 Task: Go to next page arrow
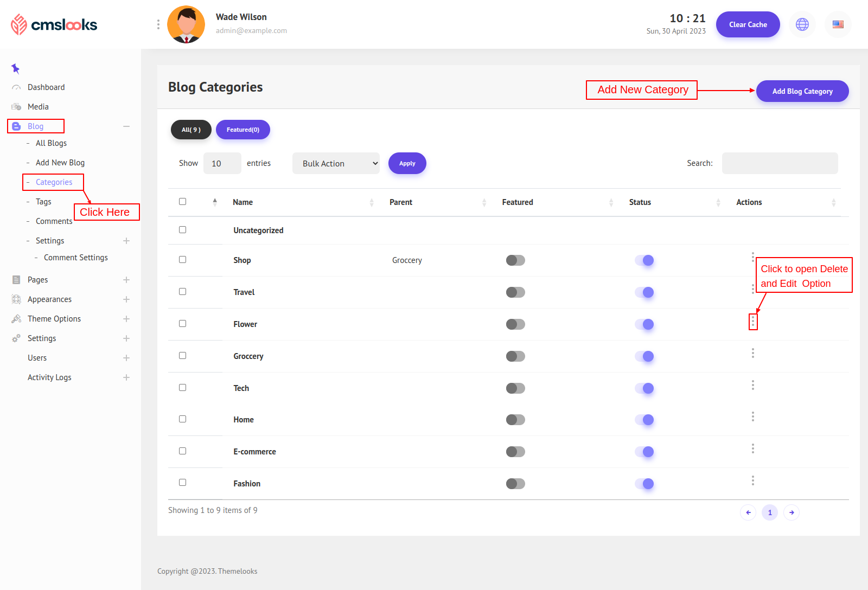point(792,512)
